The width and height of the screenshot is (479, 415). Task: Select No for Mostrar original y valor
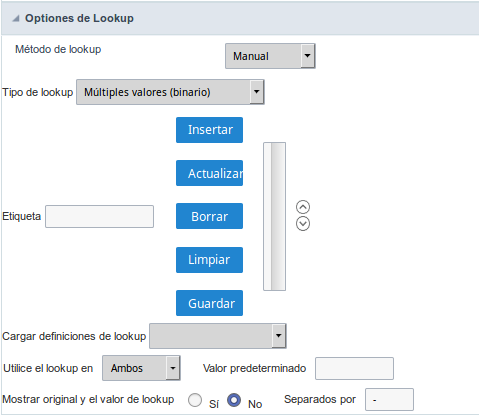click(234, 400)
